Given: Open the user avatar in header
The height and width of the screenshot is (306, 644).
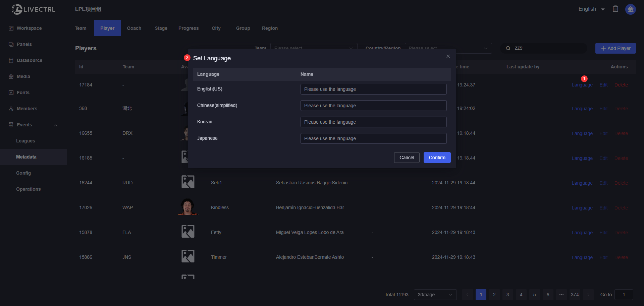Looking at the screenshot, I should [x=630, y=9].
